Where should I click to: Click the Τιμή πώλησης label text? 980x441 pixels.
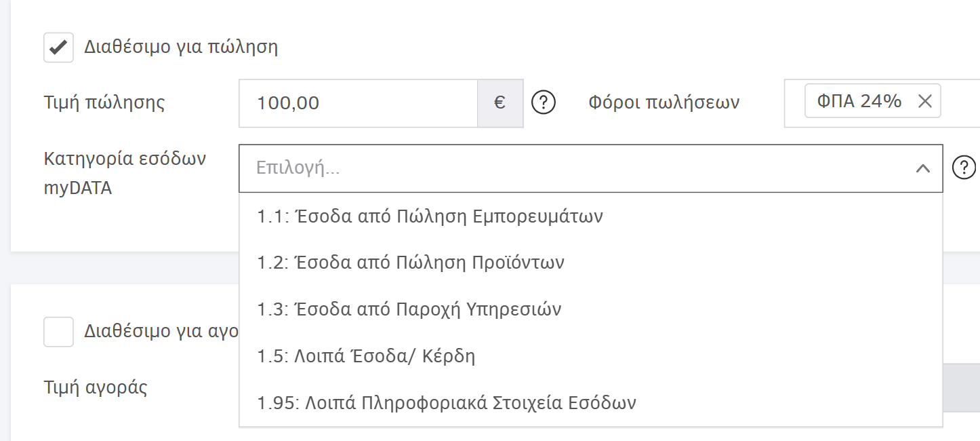(x=104, y=103)
